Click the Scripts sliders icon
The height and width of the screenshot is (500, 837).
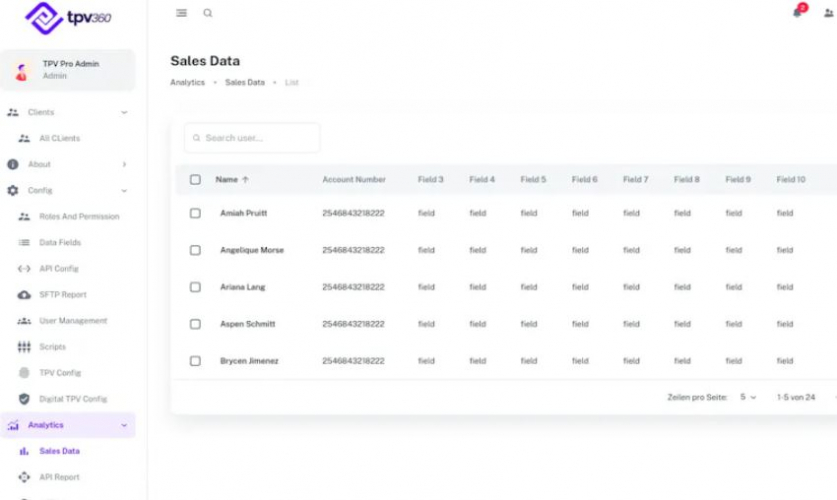click(x=24, y=347)
